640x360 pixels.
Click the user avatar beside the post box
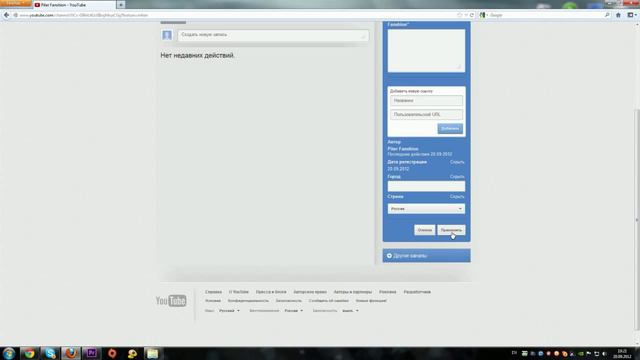[167, 35]
